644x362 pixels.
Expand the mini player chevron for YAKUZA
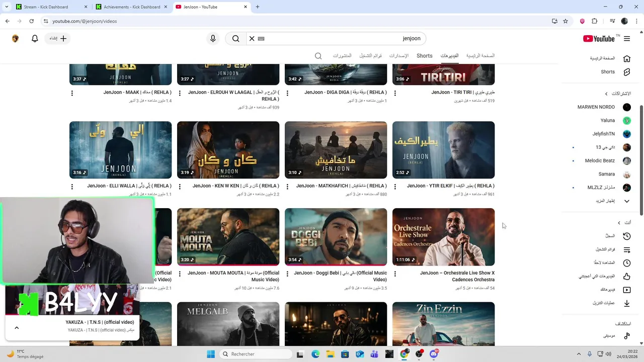point(17,328)
